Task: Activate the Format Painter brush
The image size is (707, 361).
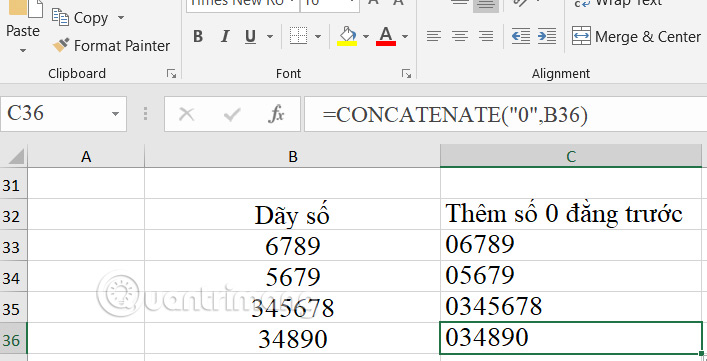Action: [111, 46]
